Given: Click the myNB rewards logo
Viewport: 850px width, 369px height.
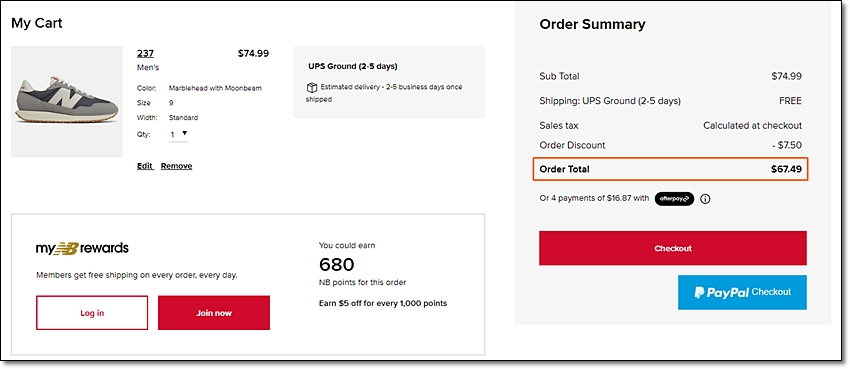Looking at the screenshot, I should pos(82,249).
